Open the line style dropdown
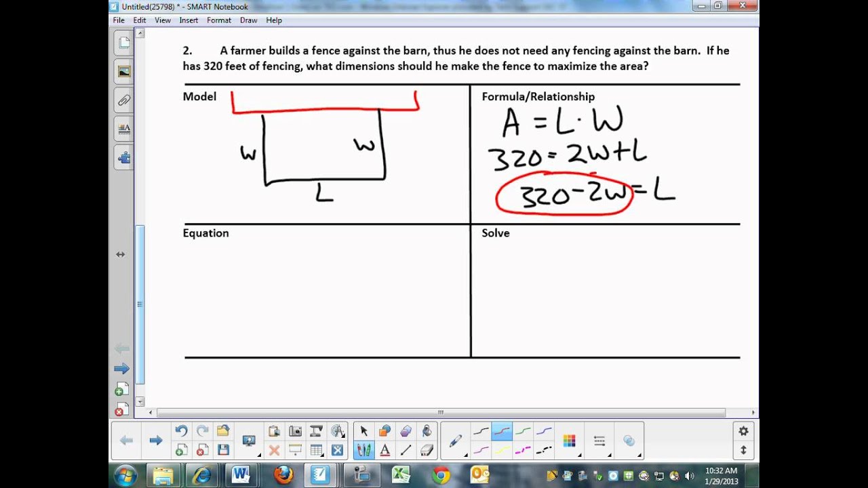The image size is (868, 488). coord(599,441)
